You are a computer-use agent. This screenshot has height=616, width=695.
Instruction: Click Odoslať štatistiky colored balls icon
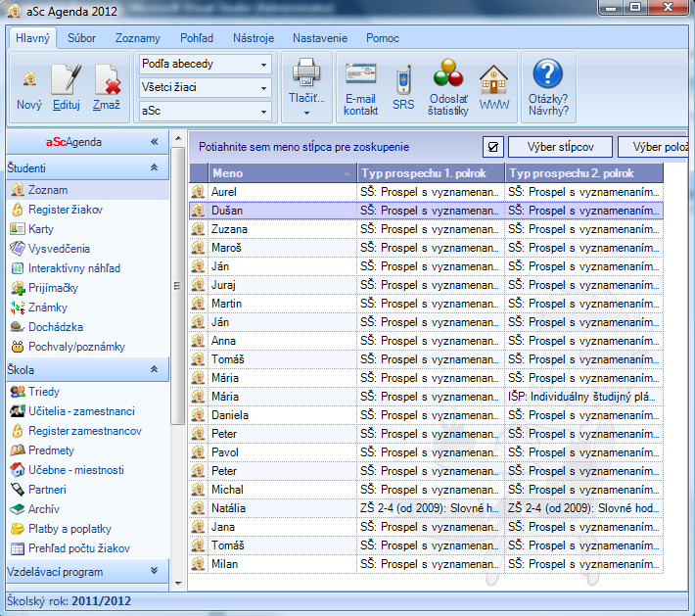(448, 72)
